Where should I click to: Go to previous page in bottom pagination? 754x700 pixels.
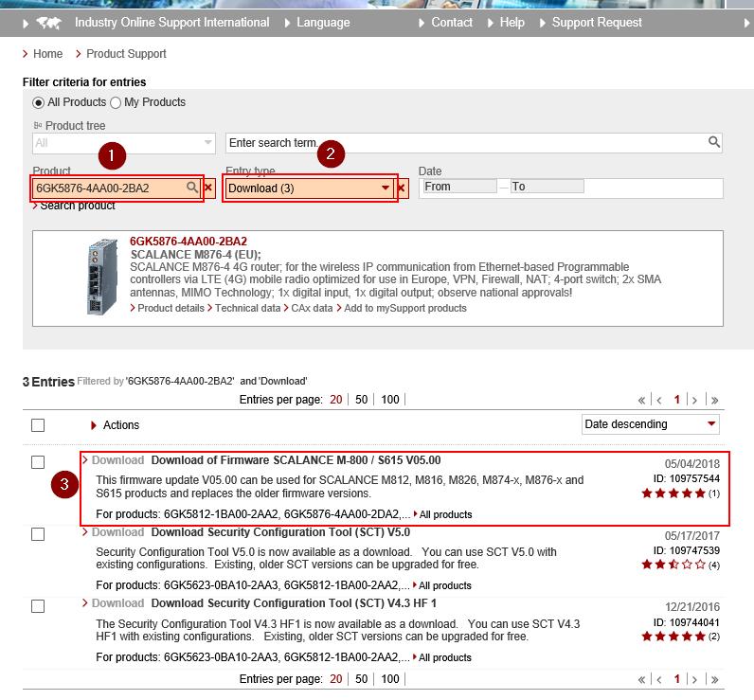tap(658, 679)
